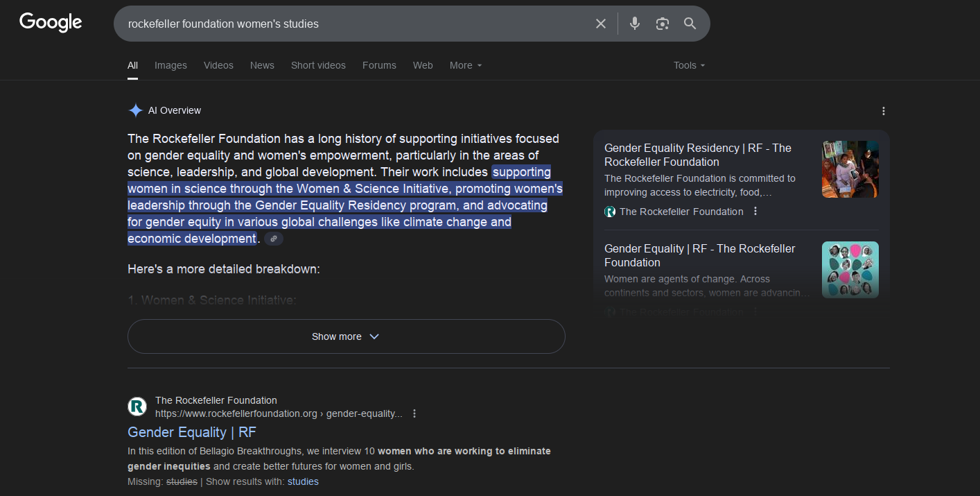Expand the More search filters dropdown
The width and height of the screenshot is (980, 496).
point(466,65)
